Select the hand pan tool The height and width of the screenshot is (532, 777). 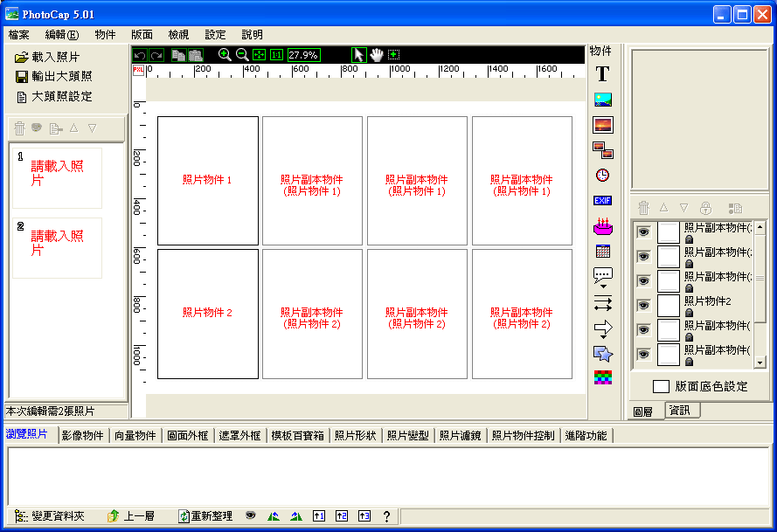coord(376,55)
